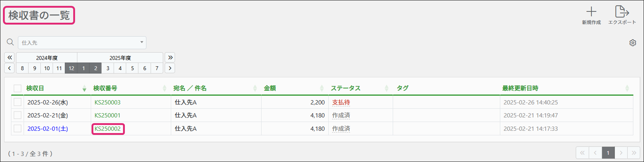Sort by 金額 column
644x162 pixels.
coord(270,88)
